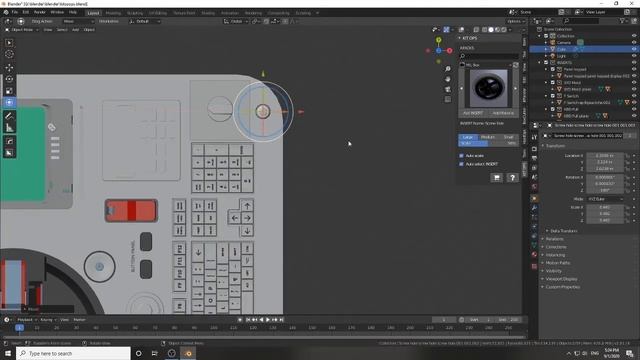This screenshot has width=640, height=360.
Task: Switch perspective/orthographic grid icon
Action: click(x=448, y=99)
